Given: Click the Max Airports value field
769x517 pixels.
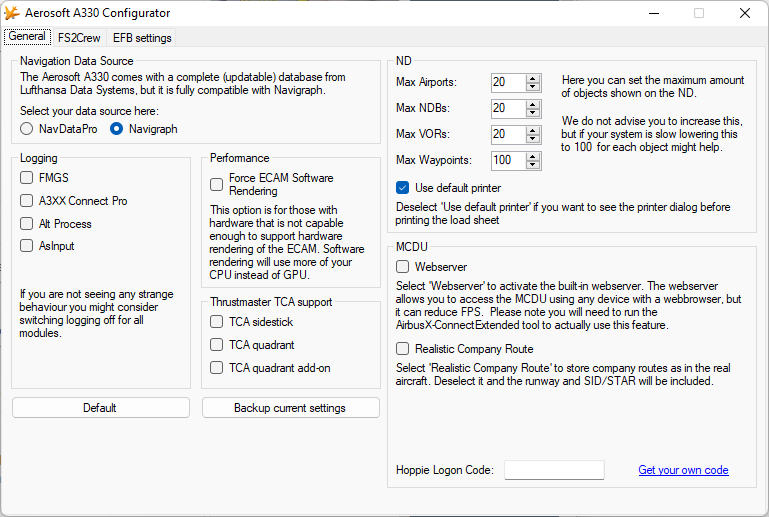Looking at the screenshot, I should (508, 82).
